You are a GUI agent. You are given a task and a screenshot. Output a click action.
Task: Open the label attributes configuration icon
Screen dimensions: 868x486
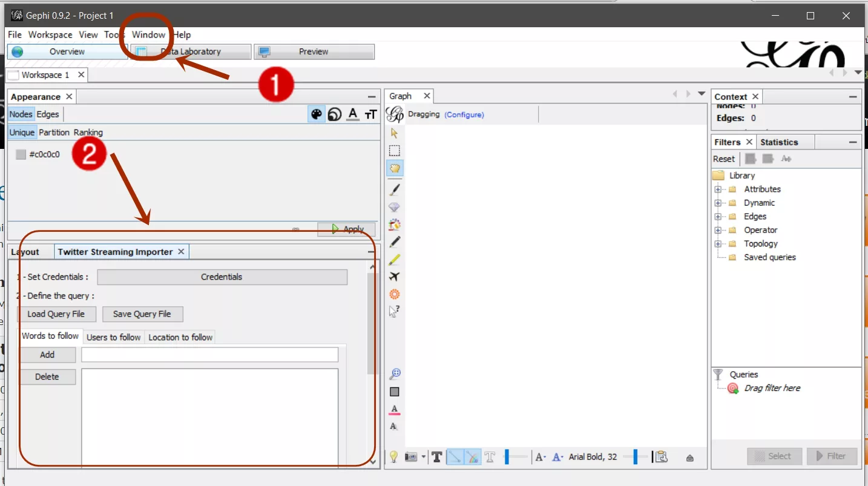pyautogui.click(x=662, y=457)
